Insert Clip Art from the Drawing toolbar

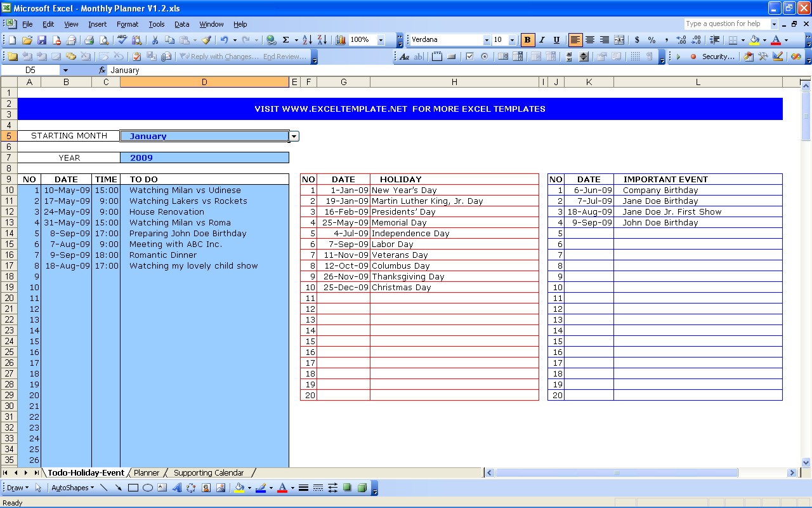206,488
